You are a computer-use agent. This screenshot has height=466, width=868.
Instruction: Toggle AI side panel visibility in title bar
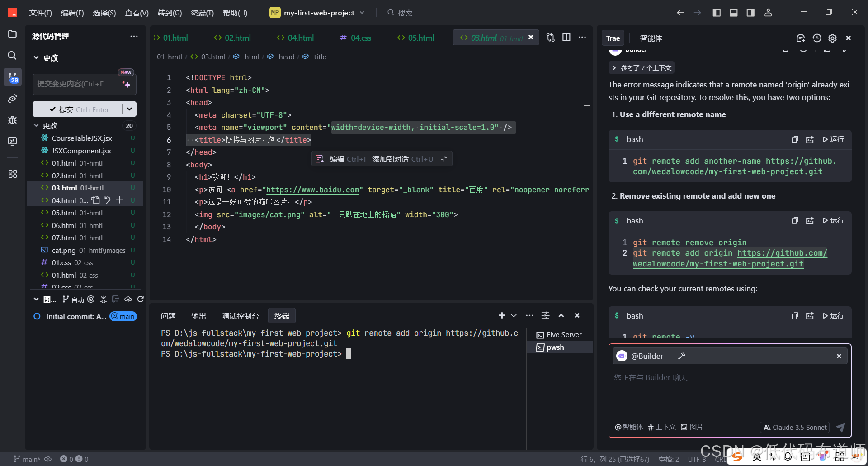[750, 13]
